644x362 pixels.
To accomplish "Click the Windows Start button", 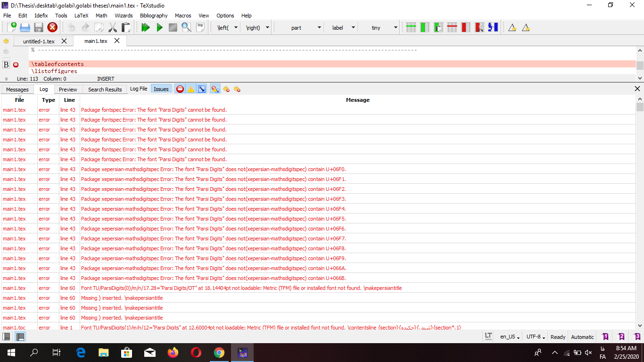I will pos(11,353).
